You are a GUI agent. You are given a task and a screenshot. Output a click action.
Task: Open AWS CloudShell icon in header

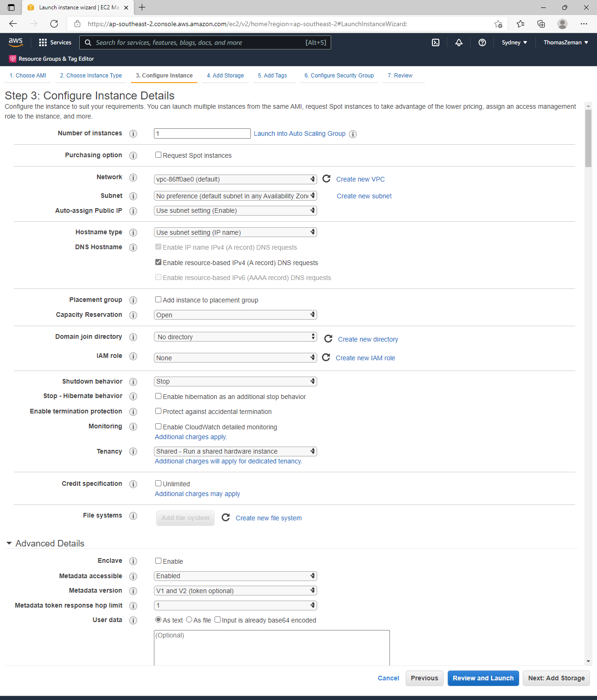436,42
